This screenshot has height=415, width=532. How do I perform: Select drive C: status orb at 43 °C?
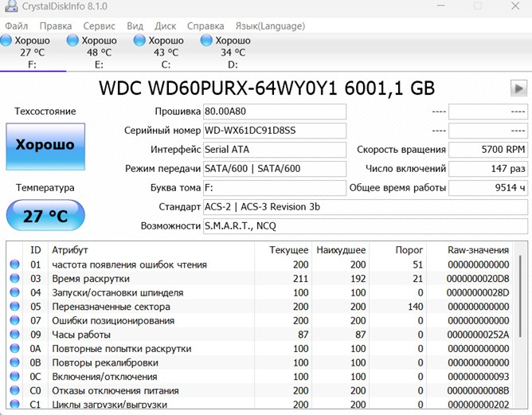point(140,41)
